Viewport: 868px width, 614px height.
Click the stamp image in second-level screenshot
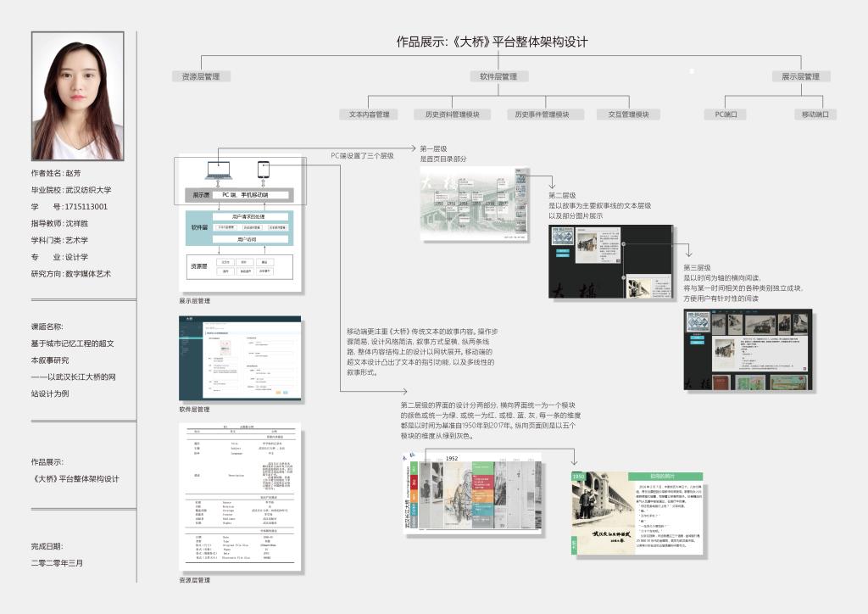[x=562, y=235]
